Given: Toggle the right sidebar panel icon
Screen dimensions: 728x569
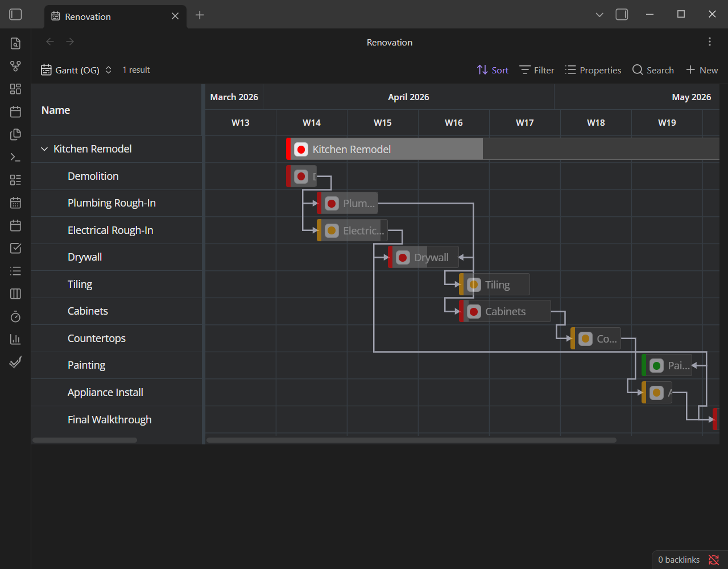Looking at the screenshot, I should pyautogui.click(x=622, y=15).
